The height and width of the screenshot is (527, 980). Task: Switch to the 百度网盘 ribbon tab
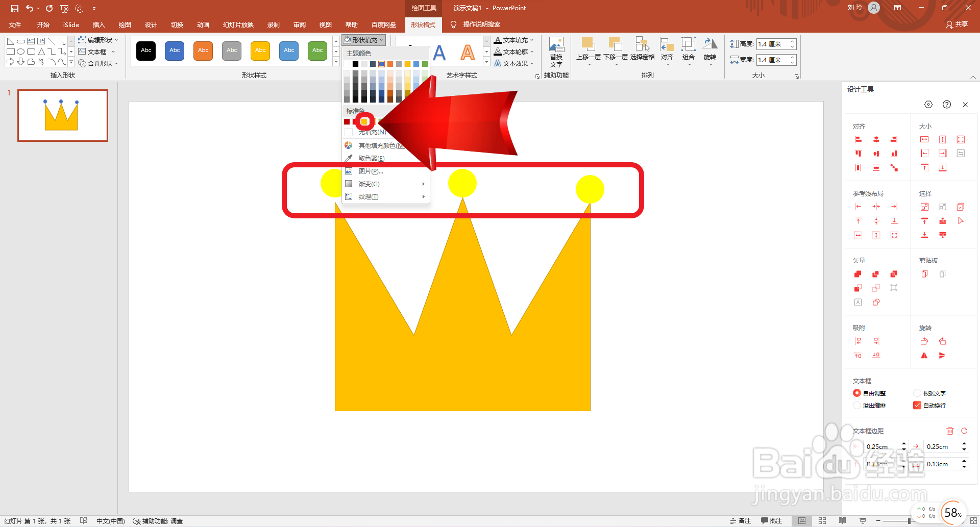click(384, 24)
